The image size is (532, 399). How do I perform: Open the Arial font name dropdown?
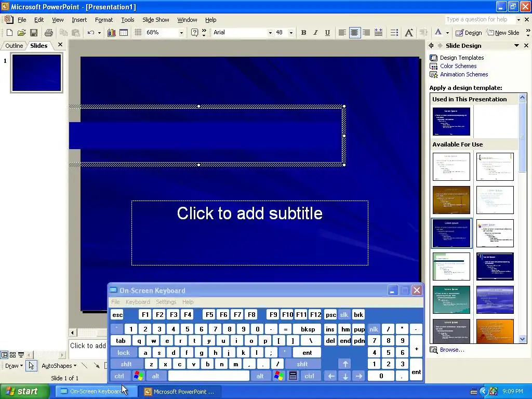[x=270, y=33]
